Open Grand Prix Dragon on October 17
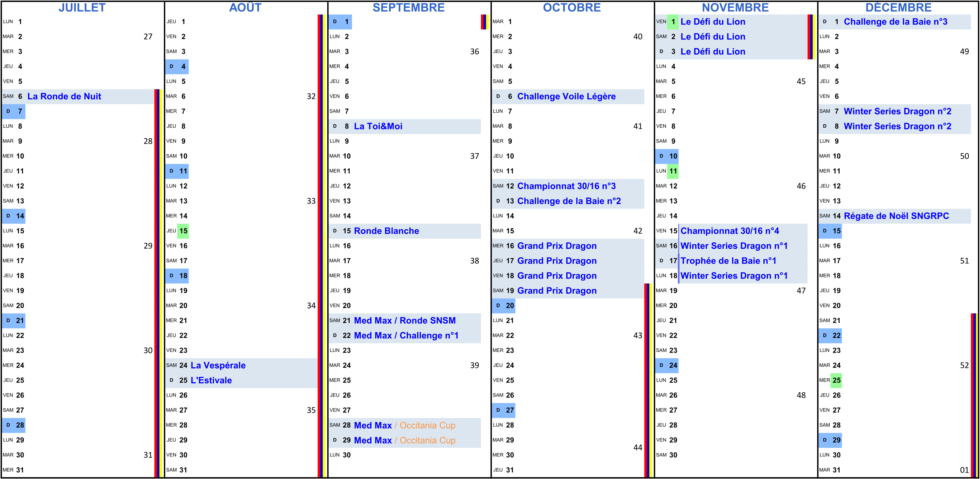The height and width of the screenshot is (479, 980). point(557,261)
